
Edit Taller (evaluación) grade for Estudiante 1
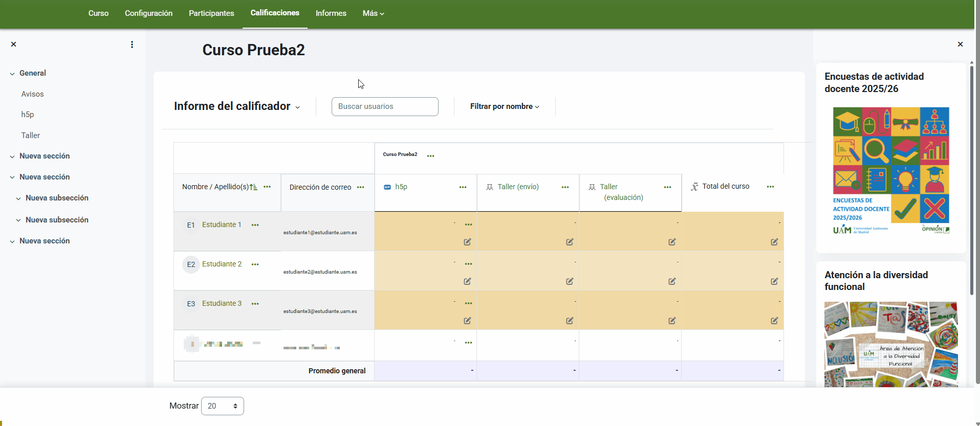click(672, 242)
